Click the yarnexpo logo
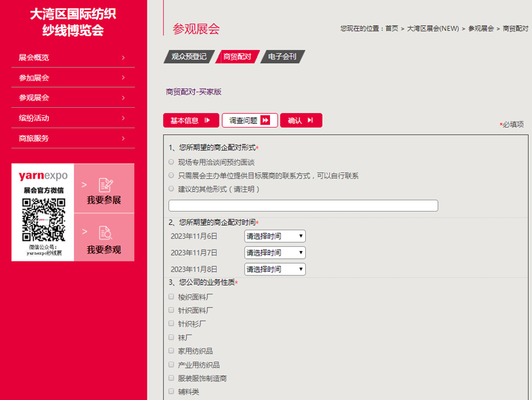 tap(43, 176)
